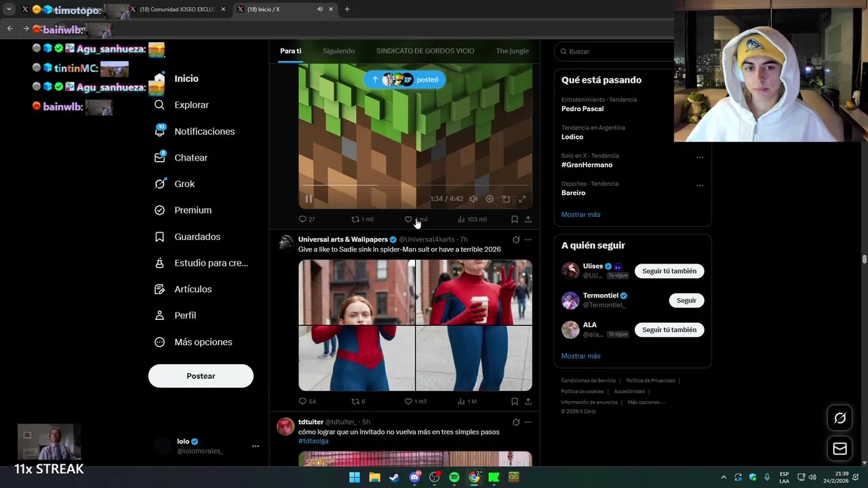
Task: Open Política de Privacidad footer link
Action: (650, 381)
